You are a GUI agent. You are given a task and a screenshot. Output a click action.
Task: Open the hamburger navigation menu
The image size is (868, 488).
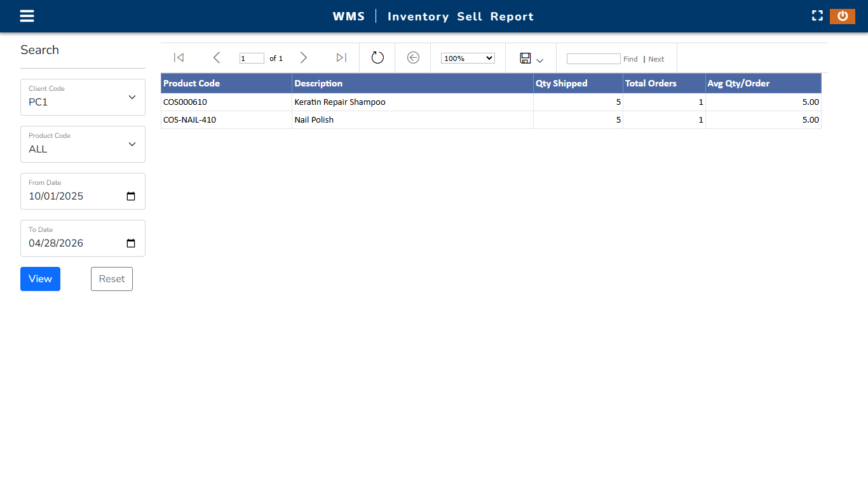point(27,16)
